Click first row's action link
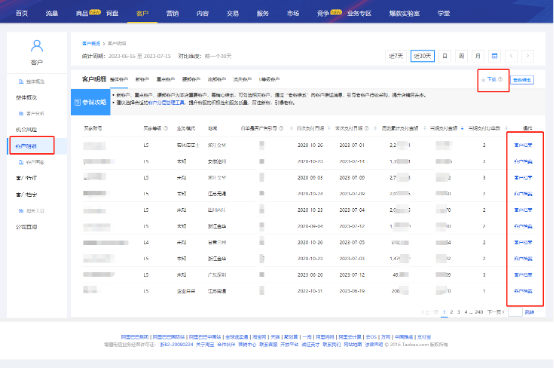The image size is (554, 368). (523, 145)
